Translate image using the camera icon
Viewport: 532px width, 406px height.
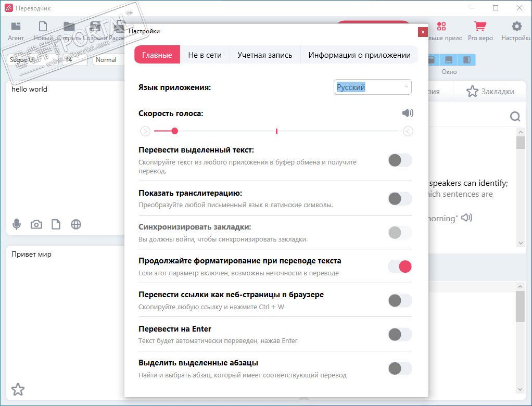coord(36,224)
